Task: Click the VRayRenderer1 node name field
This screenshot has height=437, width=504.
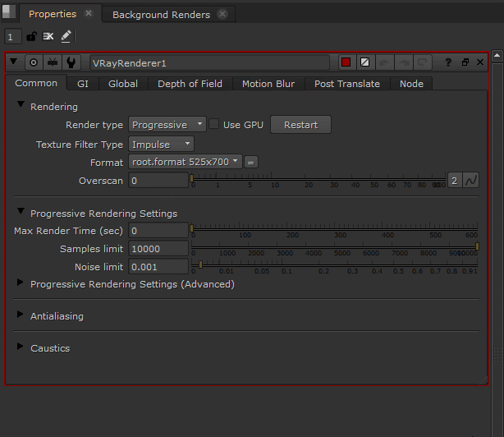Action: tap(210, 62)
